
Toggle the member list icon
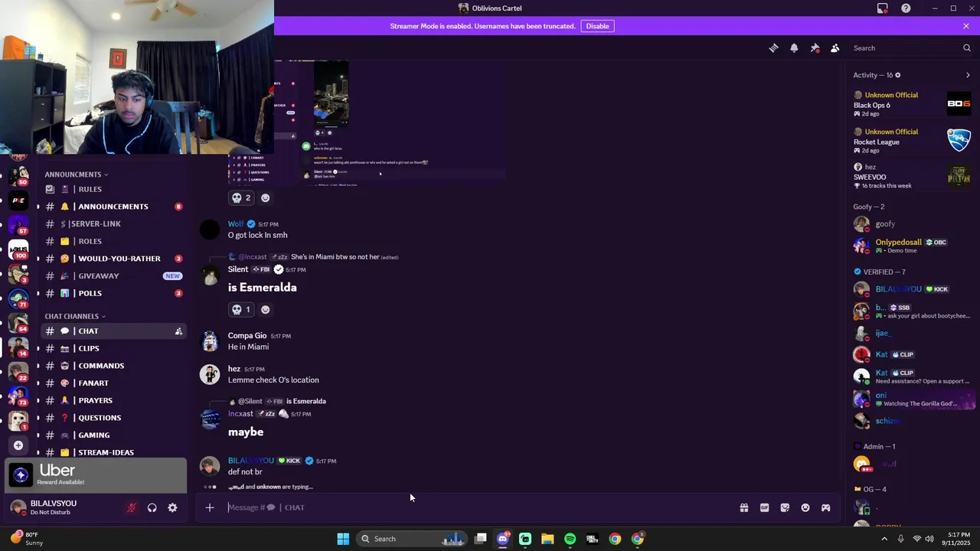[835, 47]
